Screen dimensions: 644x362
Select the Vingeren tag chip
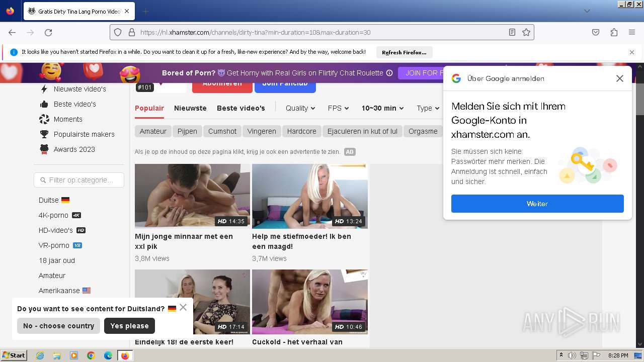click(262, 131)
